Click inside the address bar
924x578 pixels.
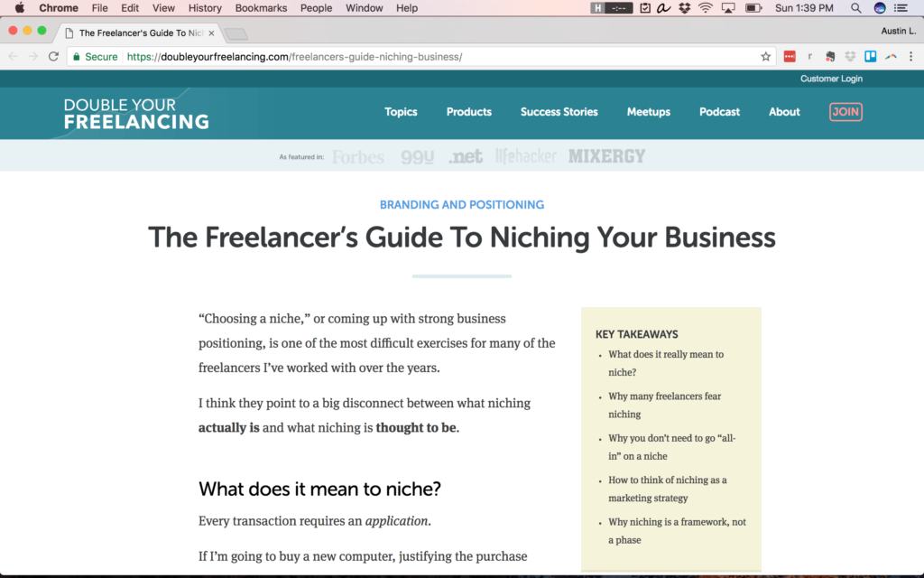[x=361, y=56]
